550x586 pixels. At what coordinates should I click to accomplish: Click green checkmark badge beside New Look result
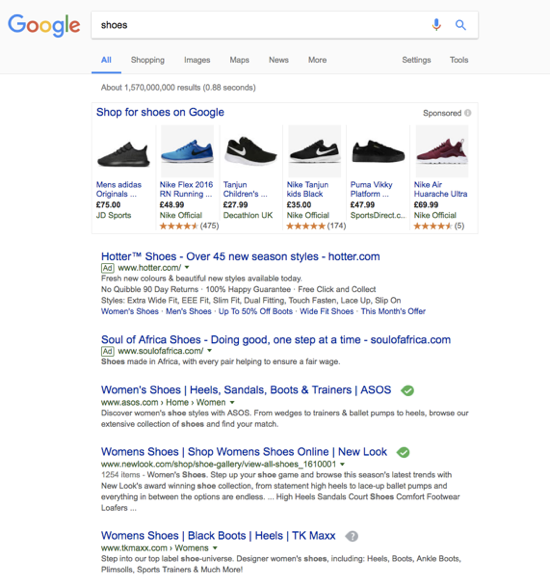[403, 452]
